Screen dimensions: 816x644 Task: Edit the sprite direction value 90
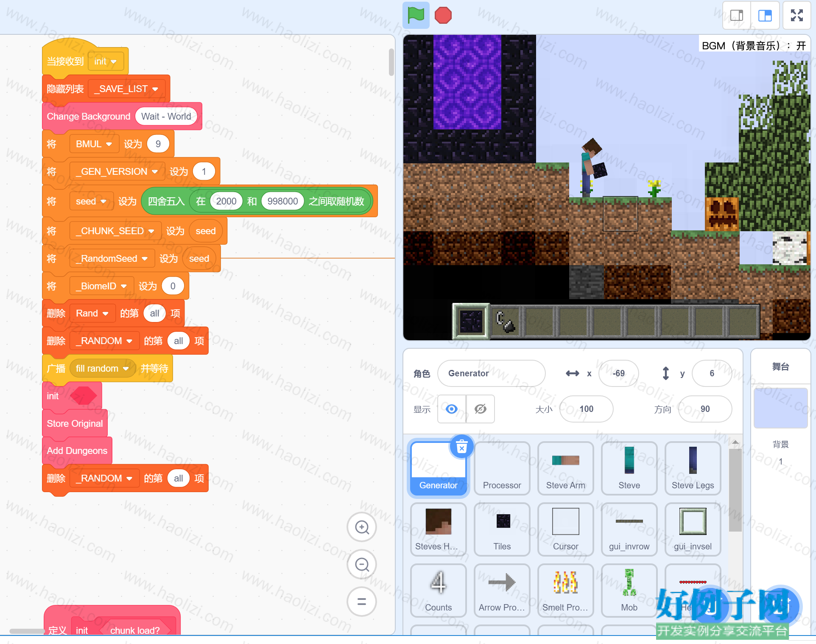(x=705, y=409)
